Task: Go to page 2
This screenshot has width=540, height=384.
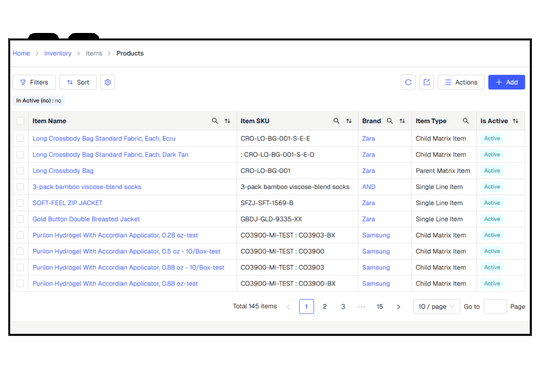Action: [324, 307]
